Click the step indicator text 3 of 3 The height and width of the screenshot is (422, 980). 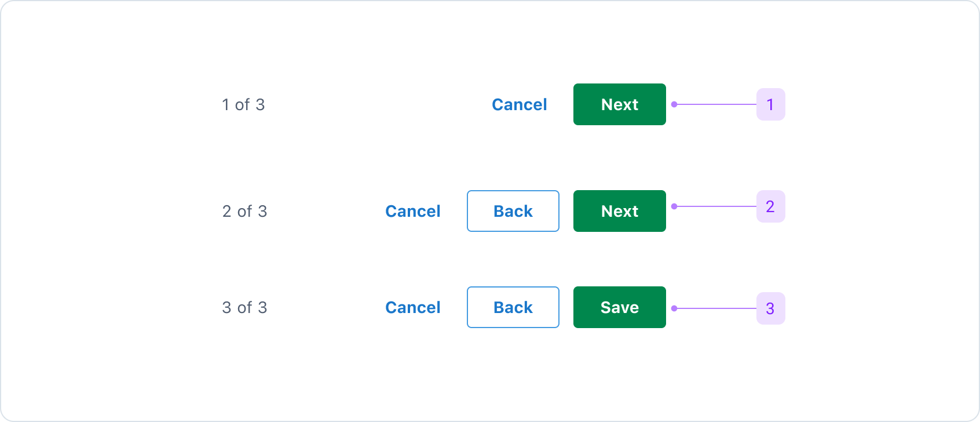[246, 307]
